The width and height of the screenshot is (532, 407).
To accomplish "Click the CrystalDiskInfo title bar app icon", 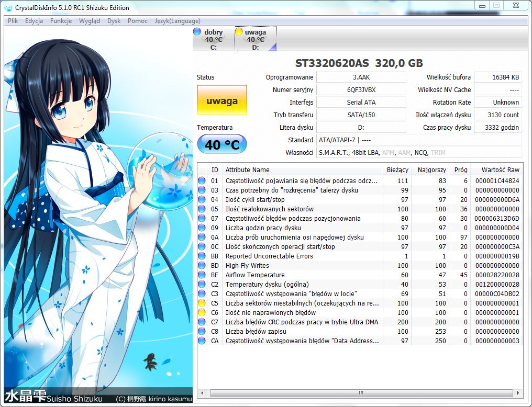I will pyautogui.click(x=8, y=7).
